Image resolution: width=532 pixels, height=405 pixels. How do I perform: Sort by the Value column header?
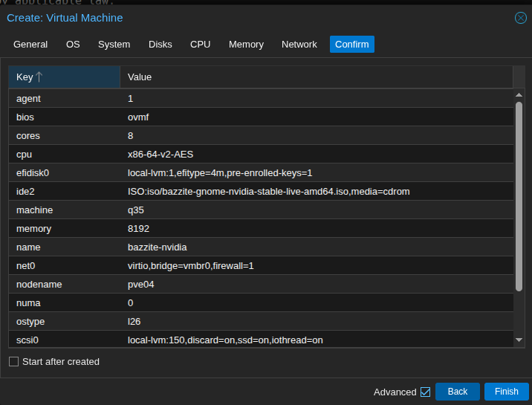click(x=316, y=77)
